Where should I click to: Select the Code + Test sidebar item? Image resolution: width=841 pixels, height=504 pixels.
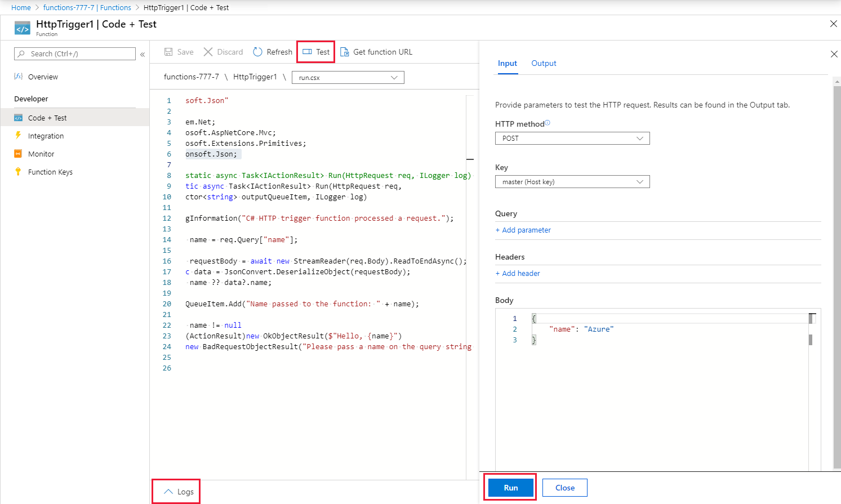[46, 117]
